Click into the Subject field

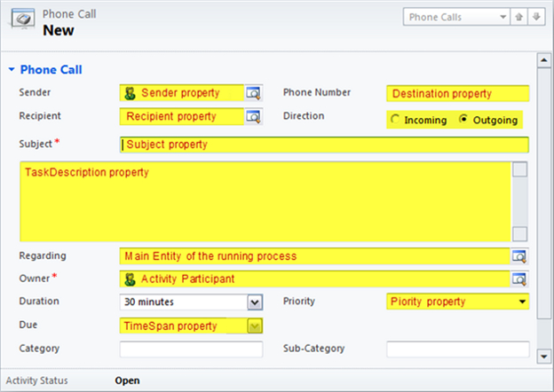(x=324, y=145)
